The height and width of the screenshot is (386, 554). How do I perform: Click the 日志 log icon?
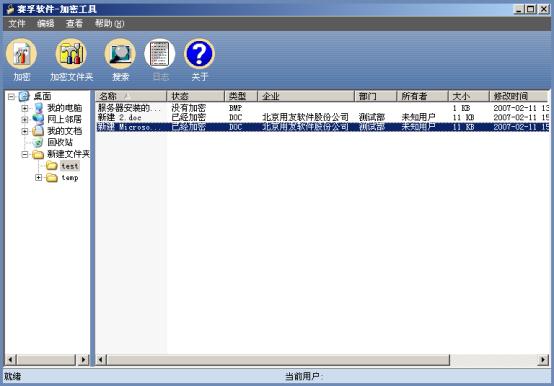click(x=160, y=54)
